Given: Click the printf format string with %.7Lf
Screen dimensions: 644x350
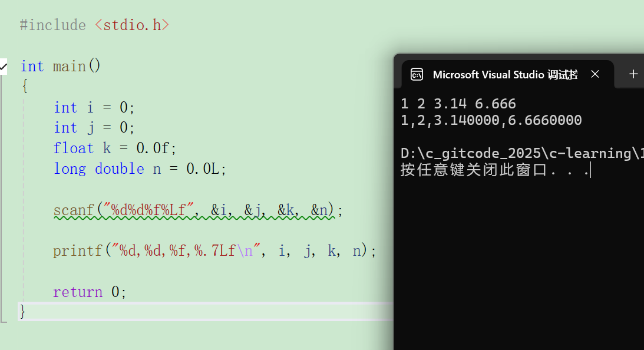Looking at the screenshot, I should point(186,250).
